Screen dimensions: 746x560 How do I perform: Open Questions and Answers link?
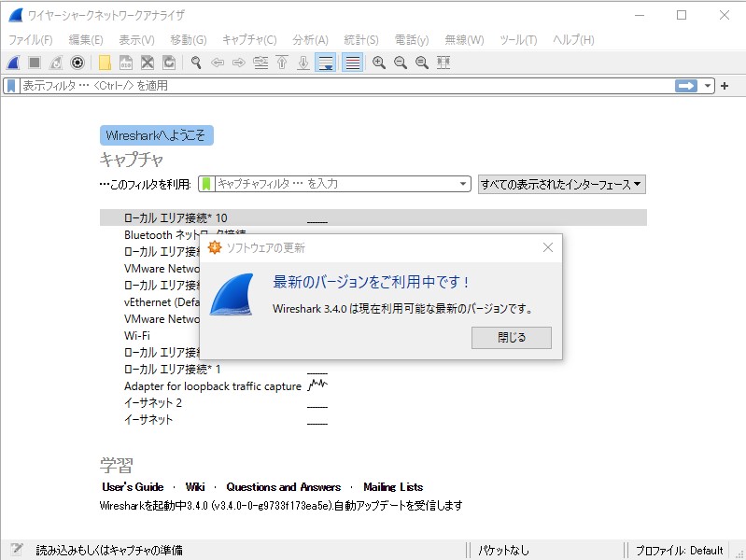pos(284,486)
